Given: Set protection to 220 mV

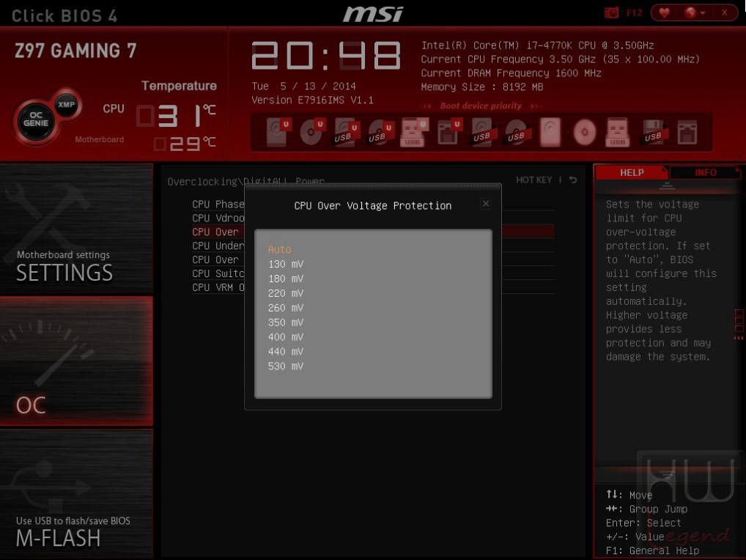Looking at the screenshot, I should pos(286,293).
